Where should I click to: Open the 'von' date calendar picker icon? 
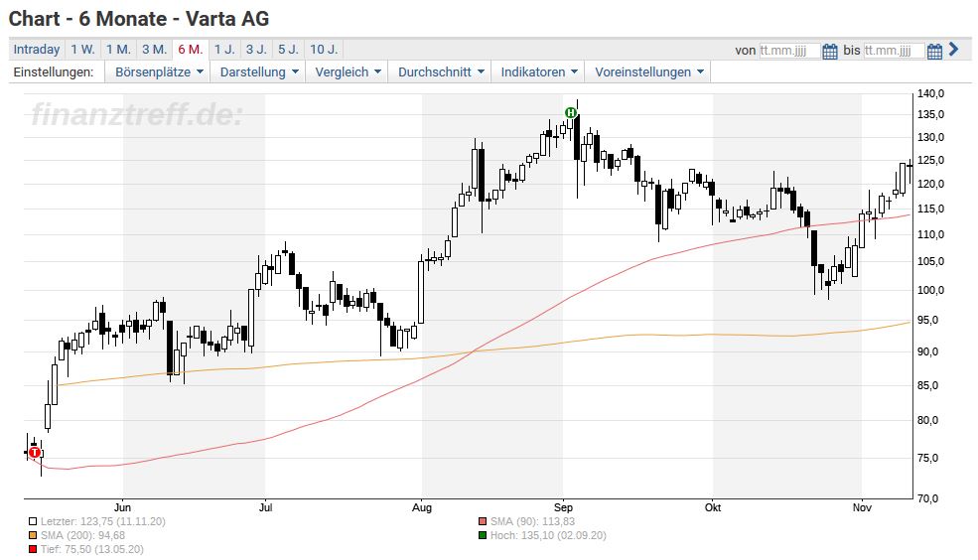coord(829,51)
